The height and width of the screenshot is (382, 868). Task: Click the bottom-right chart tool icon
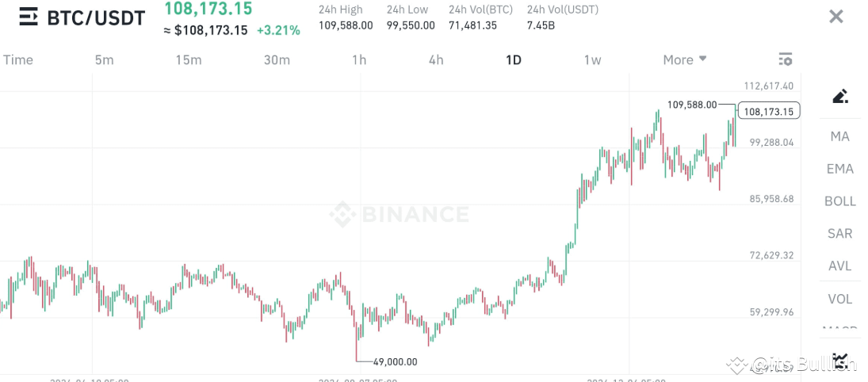coord(841,360)
